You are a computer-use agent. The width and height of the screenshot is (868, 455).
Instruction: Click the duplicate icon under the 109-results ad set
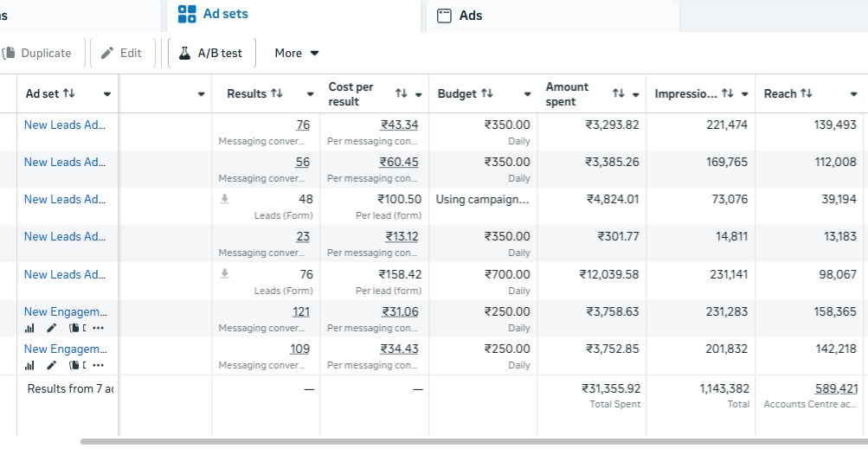click(75, 365)
